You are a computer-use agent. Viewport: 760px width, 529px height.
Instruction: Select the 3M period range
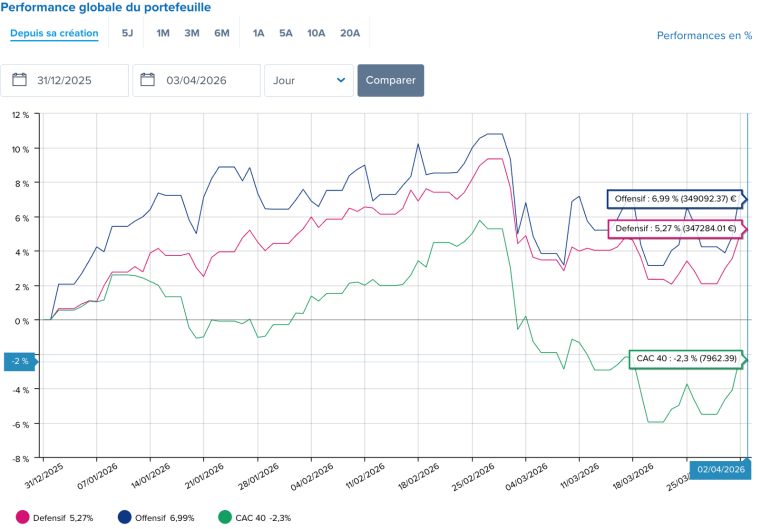(192, 33)
